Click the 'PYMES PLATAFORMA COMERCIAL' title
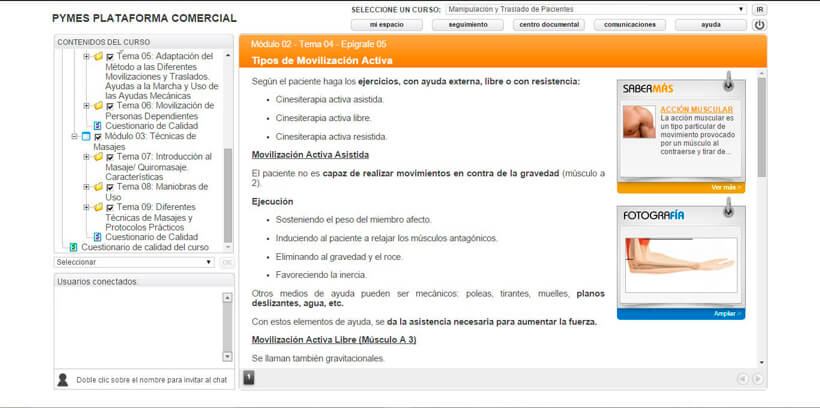 [x=144, y=18]
